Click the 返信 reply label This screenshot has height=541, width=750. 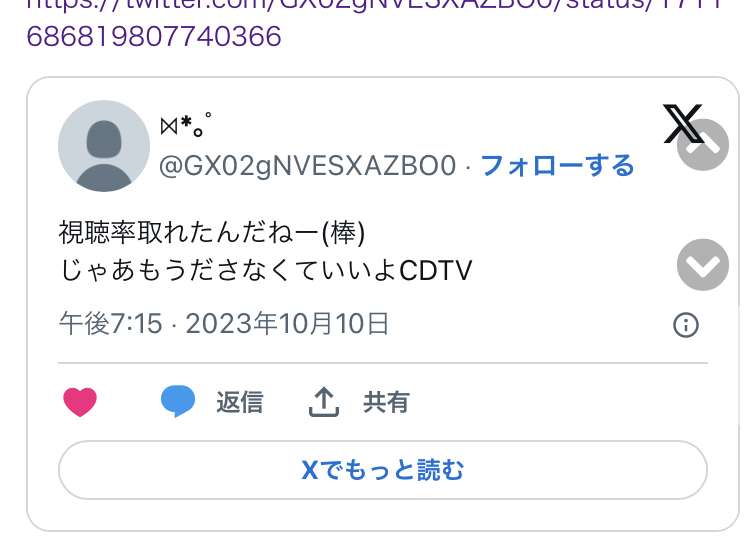tap(240, 402)
